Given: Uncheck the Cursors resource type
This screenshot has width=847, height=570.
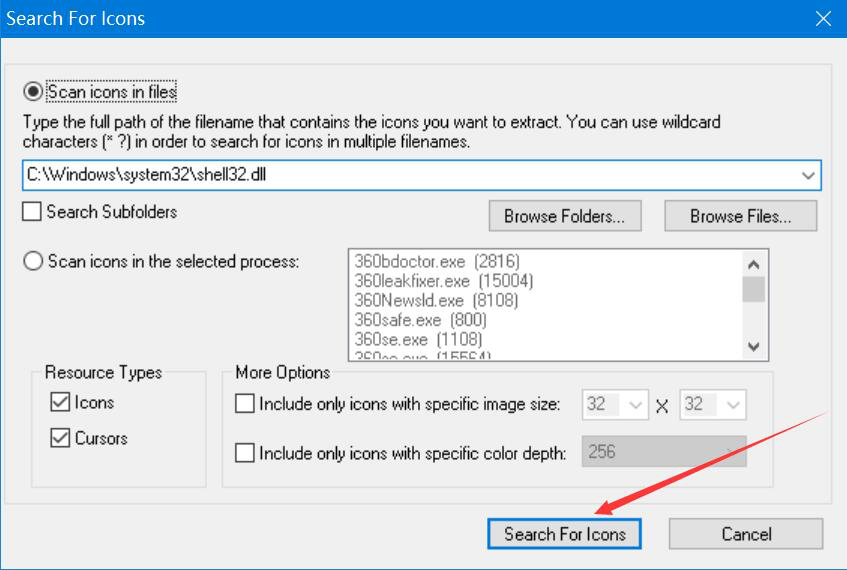Looking at the screenshot, I should (x=60, y=438).
